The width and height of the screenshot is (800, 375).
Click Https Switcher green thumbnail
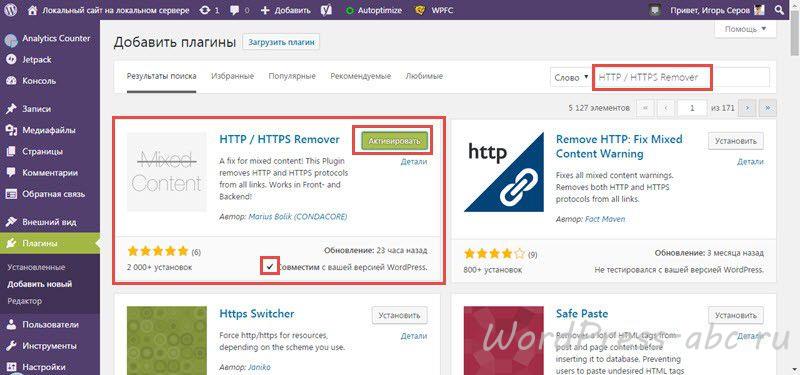167,340
